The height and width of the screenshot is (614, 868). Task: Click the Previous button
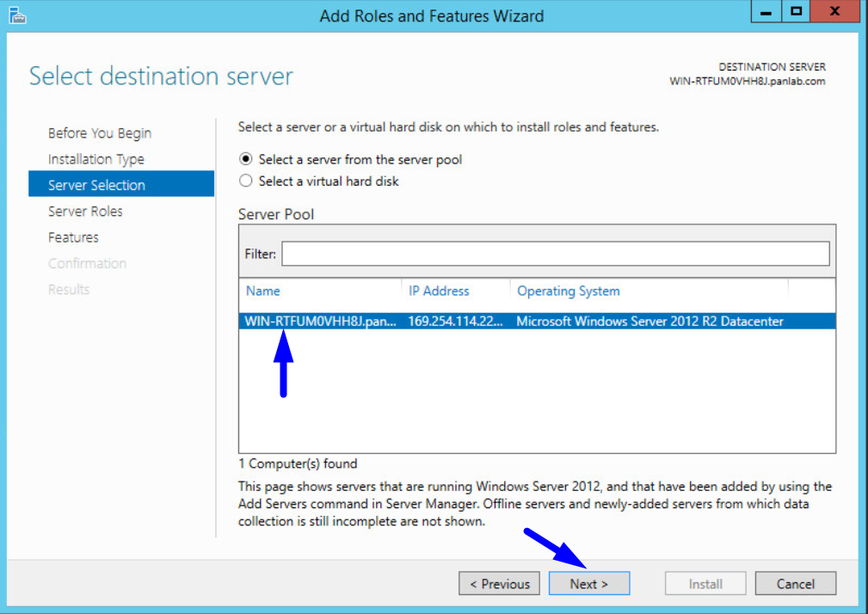[x=499, y=583]
